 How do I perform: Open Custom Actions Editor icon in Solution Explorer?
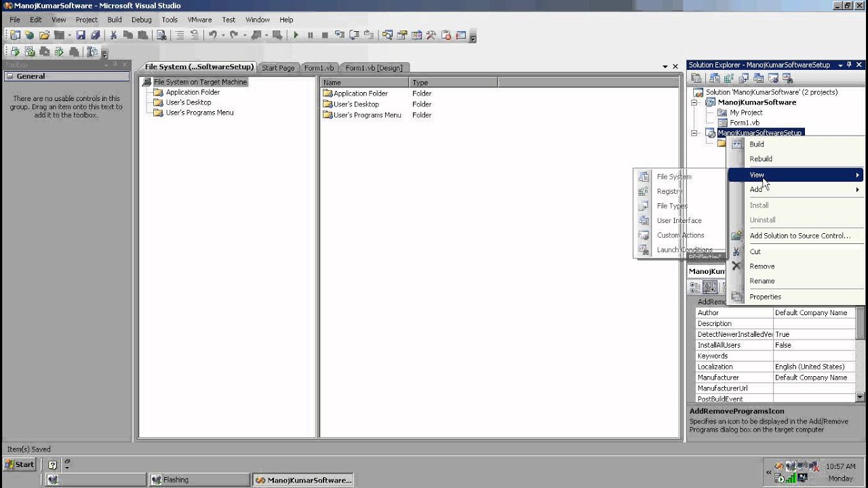point(772,79)
